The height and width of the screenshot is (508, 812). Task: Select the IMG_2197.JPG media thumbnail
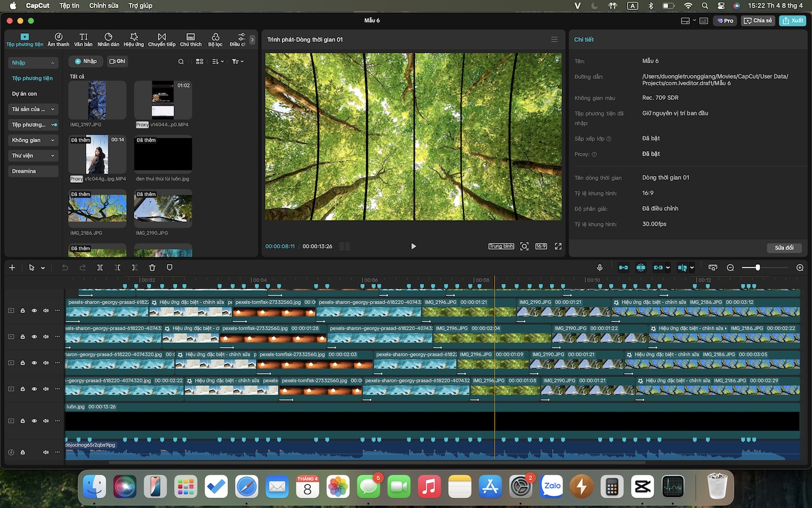(97, 100)
